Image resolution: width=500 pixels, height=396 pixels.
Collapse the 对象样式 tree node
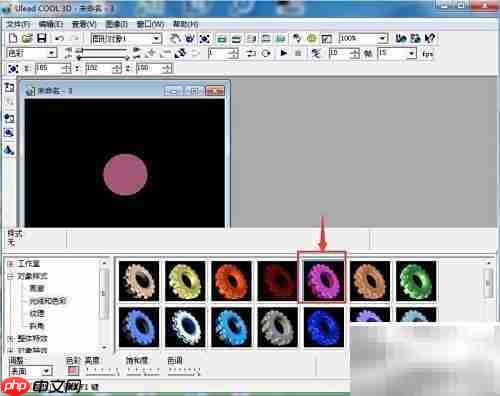point(11,276)
